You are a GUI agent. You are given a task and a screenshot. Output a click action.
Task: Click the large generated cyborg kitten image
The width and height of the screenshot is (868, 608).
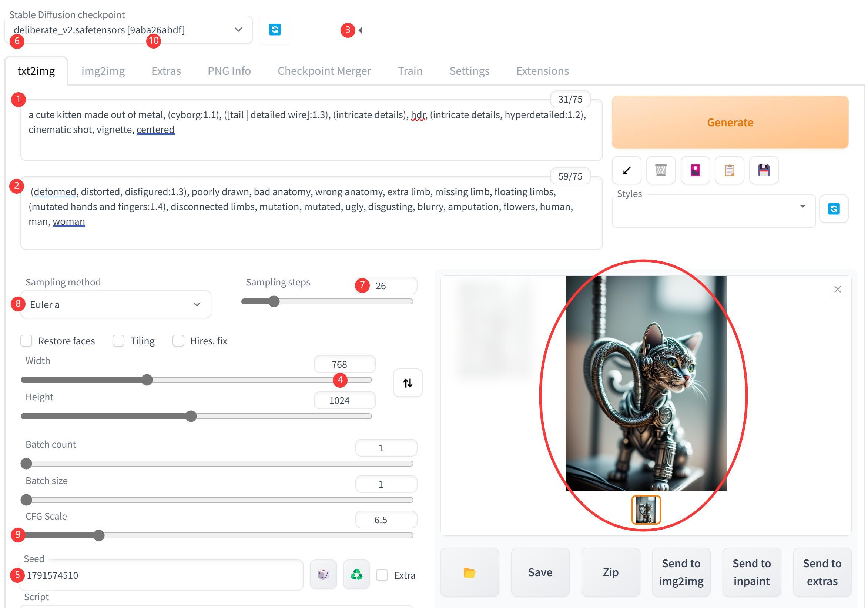coord(646,383)
